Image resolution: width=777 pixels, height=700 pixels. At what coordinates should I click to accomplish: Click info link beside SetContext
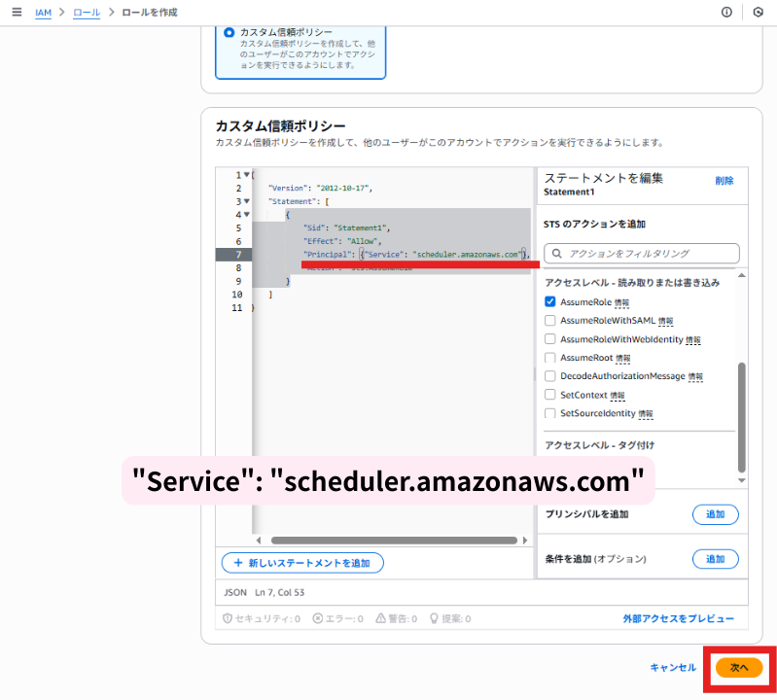(618, 396)
